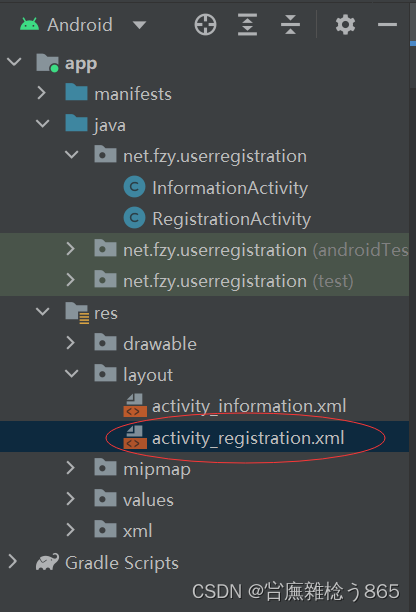Collapse the app module node
This screenshot has height=612, width=416.
click(x=14, y=62)
